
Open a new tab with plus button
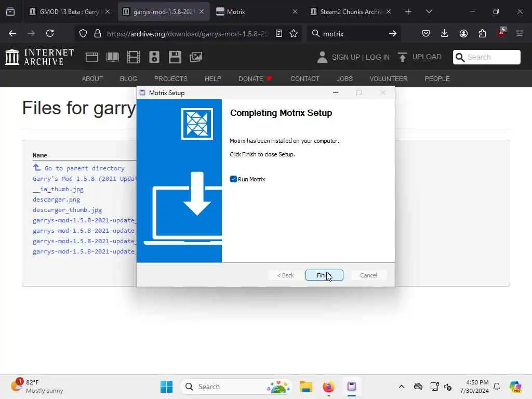[408, 12]
